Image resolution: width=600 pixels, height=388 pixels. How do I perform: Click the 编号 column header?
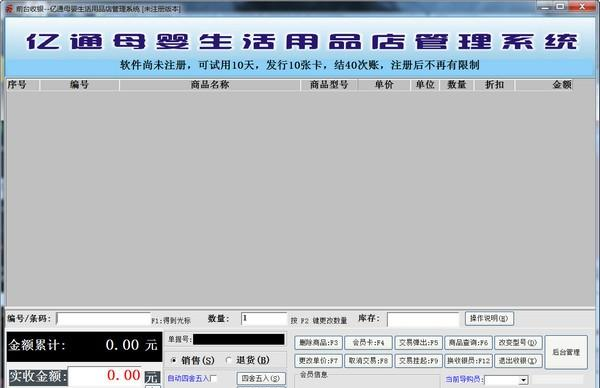click(x=79, y=85)
